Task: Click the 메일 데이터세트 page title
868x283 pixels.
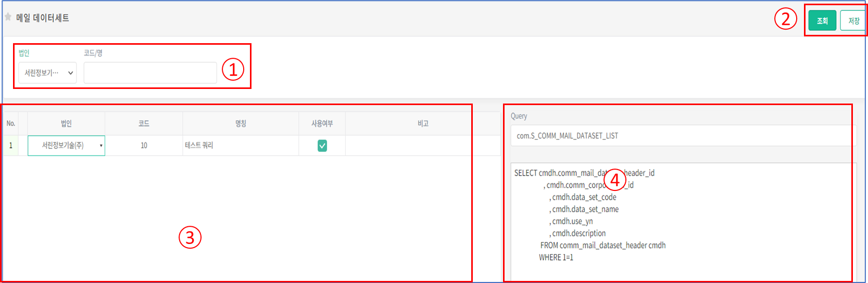Action: coord(43,18)
